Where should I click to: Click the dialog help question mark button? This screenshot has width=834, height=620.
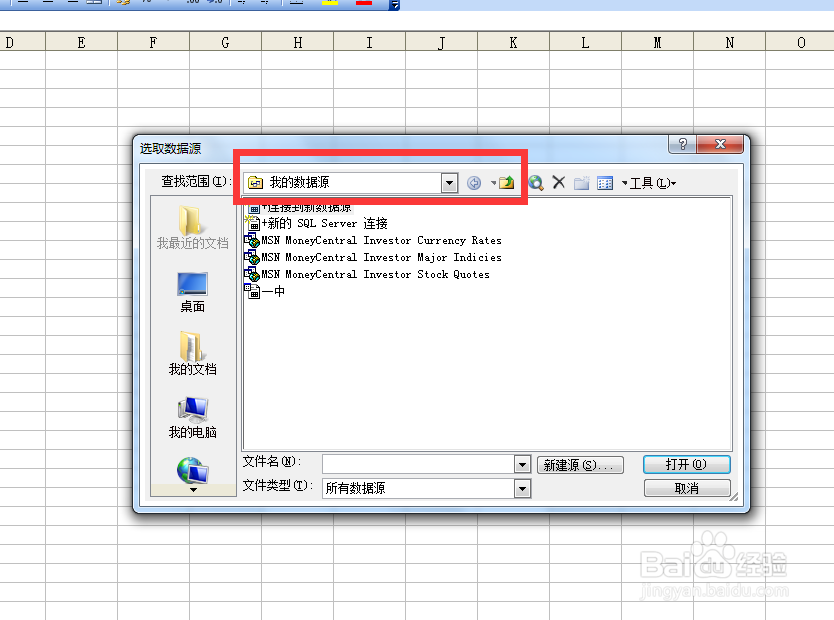pos(682,144)
